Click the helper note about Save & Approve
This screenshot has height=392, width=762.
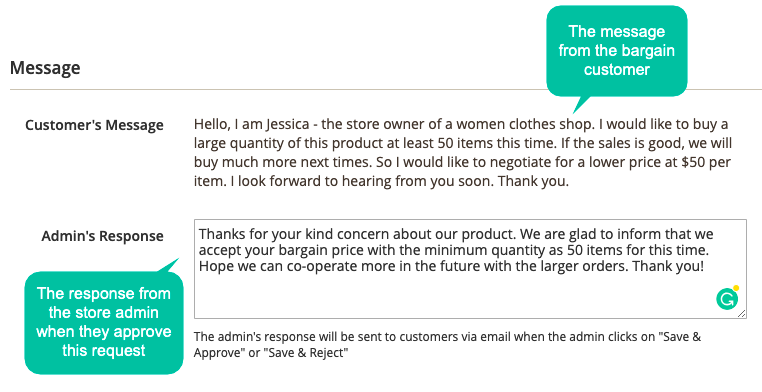pos(447,344)
